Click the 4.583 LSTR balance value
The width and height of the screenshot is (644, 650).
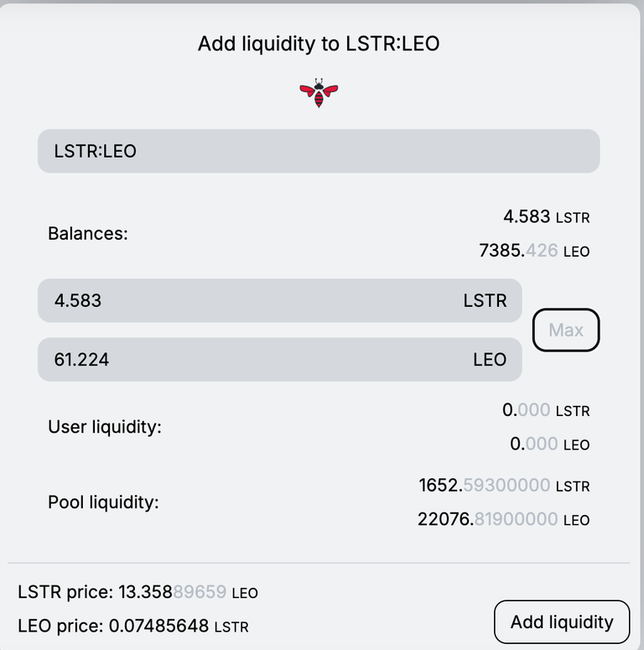546,216
